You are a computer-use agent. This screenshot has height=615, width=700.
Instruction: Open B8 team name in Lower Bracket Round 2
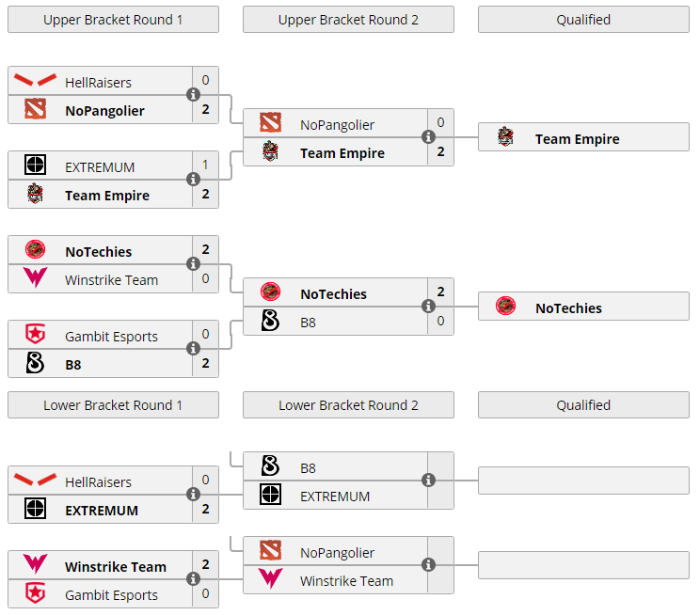click(308, 467)
